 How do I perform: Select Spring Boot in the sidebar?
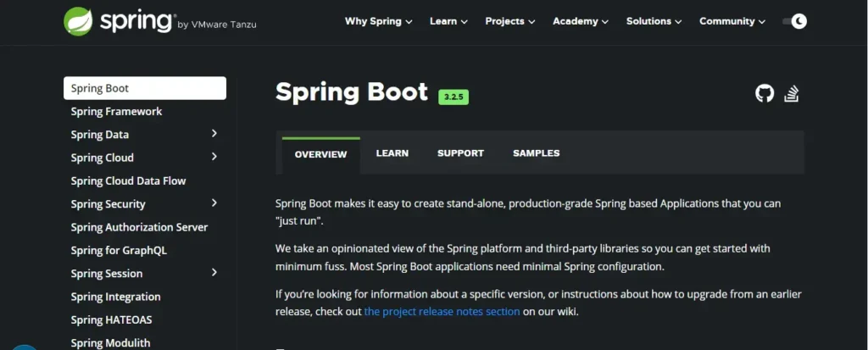tap(144, 88)
